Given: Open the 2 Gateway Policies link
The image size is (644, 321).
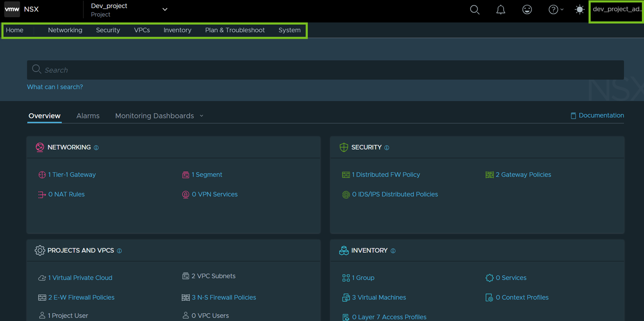Looking at the screenshot, I should point(523,175).
